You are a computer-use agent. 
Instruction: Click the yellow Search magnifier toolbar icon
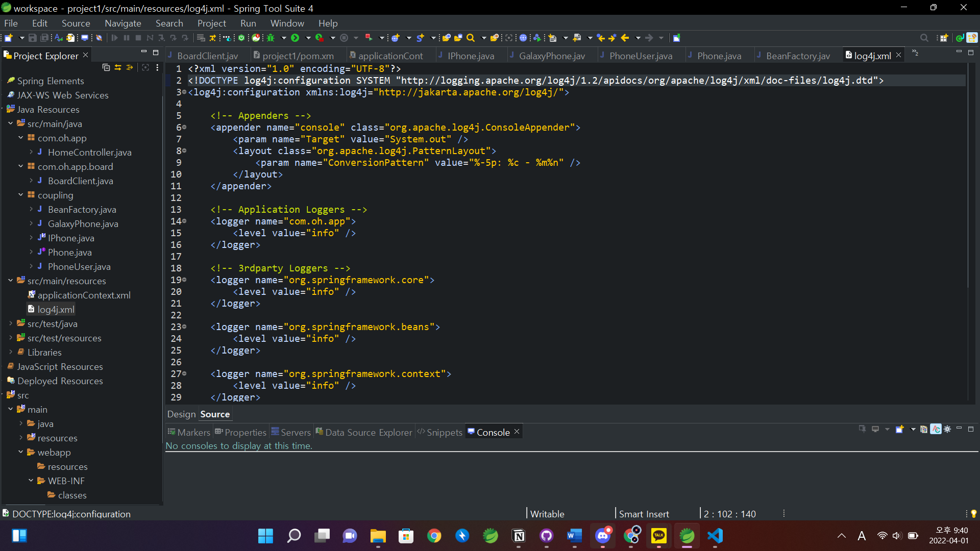tap(471, 38)
